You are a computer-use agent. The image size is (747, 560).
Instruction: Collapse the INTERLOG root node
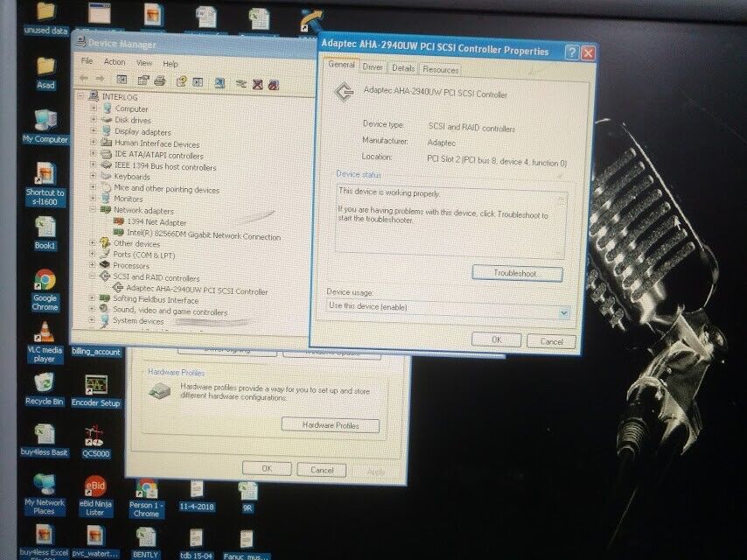[80, 95]
